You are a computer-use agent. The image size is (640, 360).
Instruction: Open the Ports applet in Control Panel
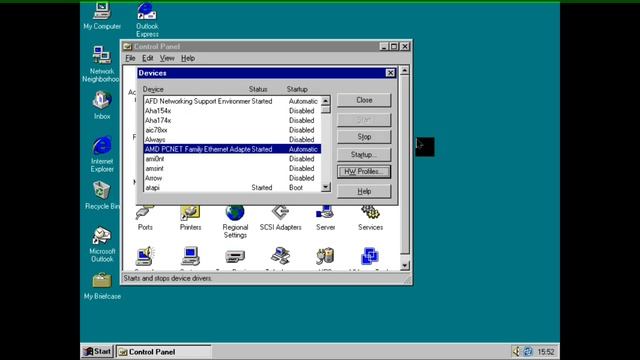click(x=145, y=218)
